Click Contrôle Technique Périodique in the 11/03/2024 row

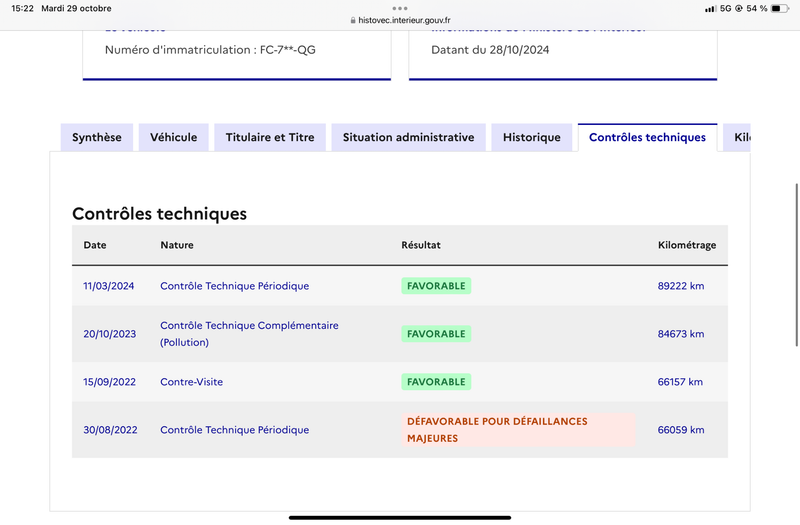pyautogui.click(x=235, y=286)
